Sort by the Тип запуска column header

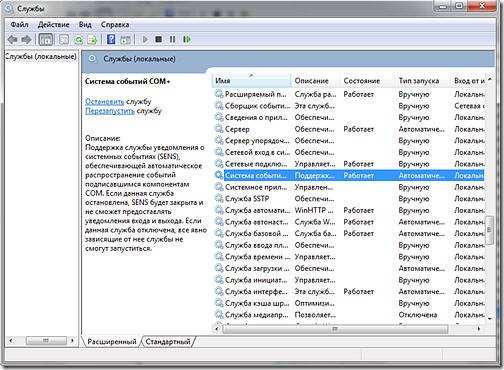click(x=423, y=81)
